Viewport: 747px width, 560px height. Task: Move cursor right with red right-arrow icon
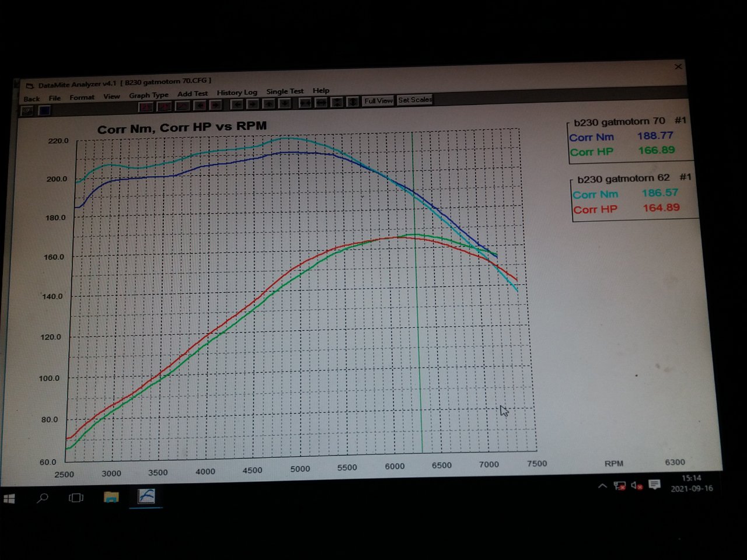[x=215, y=105]
